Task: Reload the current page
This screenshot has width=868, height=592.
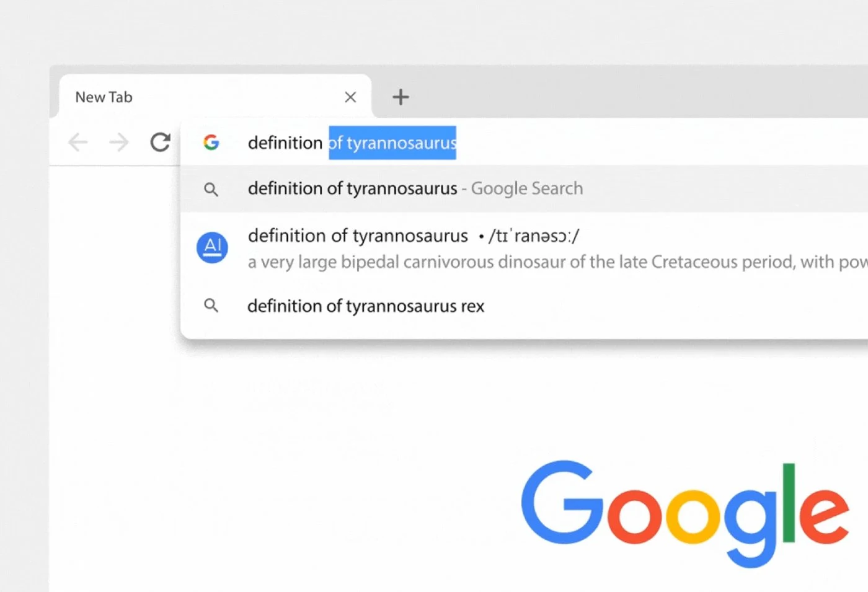Action: (x=160, y=143)
